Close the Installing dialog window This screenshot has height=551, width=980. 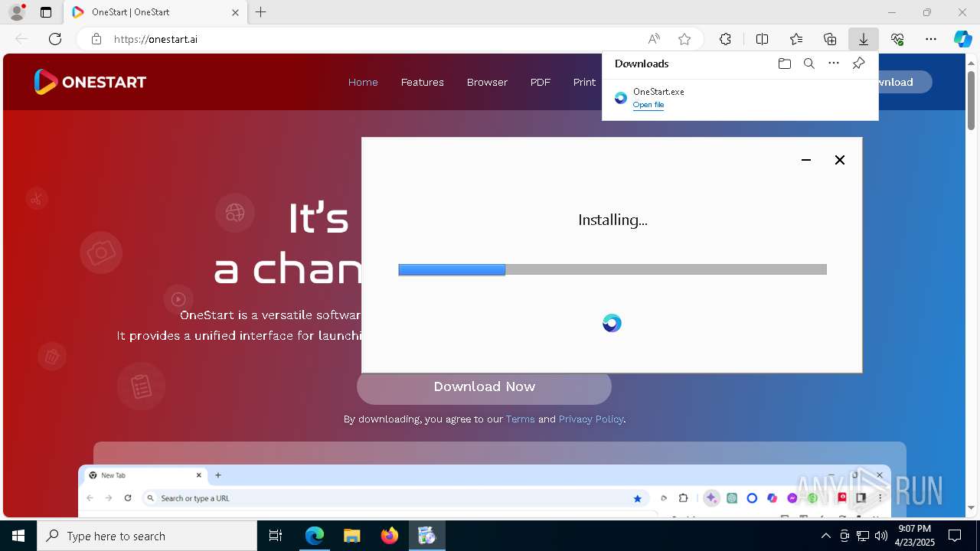tap(840, 160)
